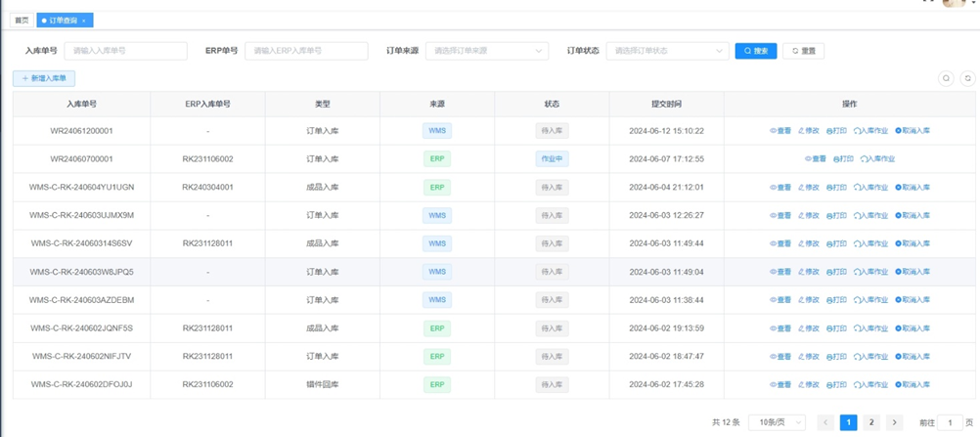Edit order WMS-C-RK-240604YU1UGN via 修改
This screenshot has width=980, height=437.
click(809, 188)
